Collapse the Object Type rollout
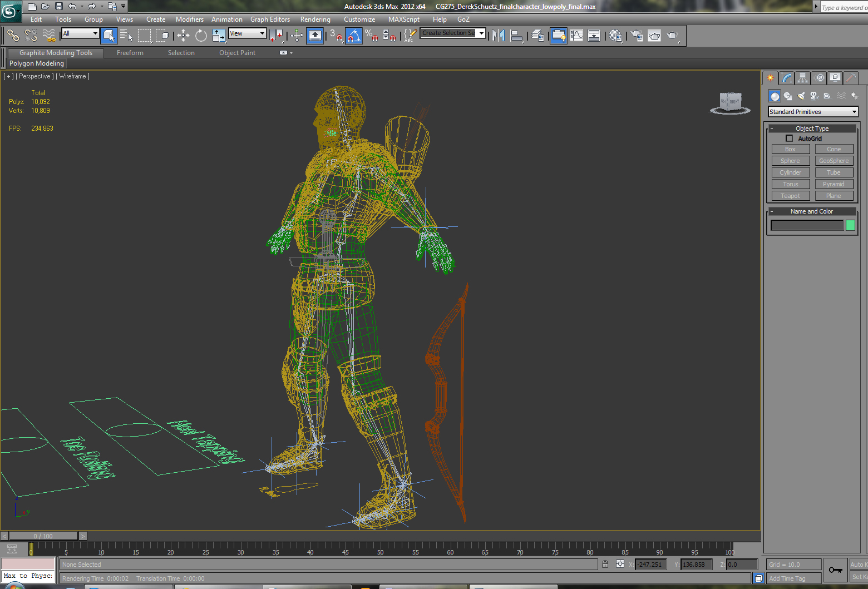The image size is (868, 589). click(772, 128)
